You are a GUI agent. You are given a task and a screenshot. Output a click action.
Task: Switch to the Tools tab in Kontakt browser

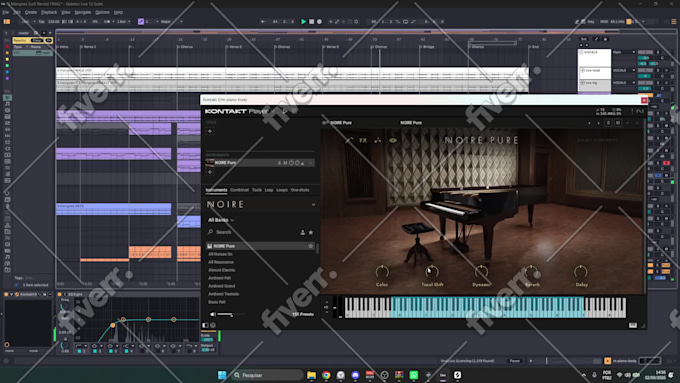pos(257,190)
